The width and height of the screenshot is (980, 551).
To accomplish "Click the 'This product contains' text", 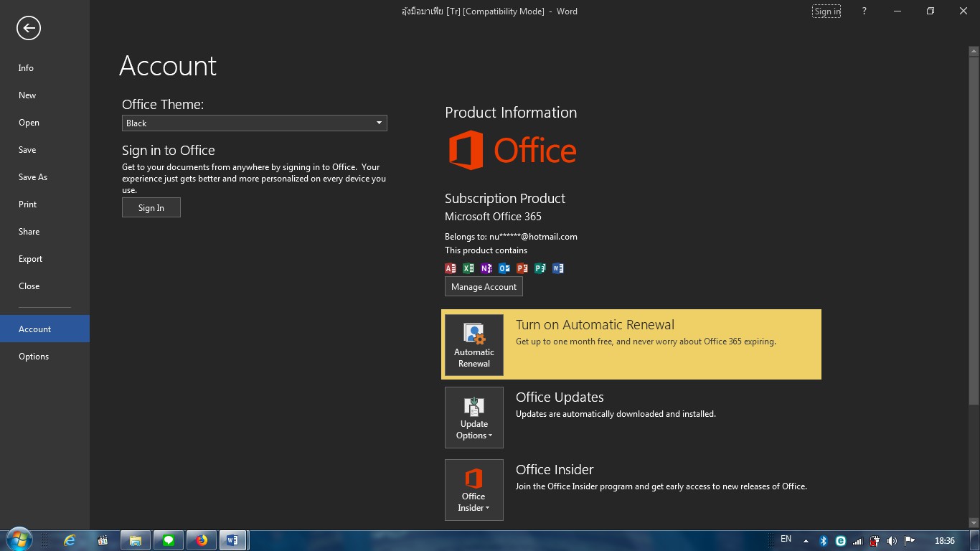I will pyautogui.click(x=486, y=250).
